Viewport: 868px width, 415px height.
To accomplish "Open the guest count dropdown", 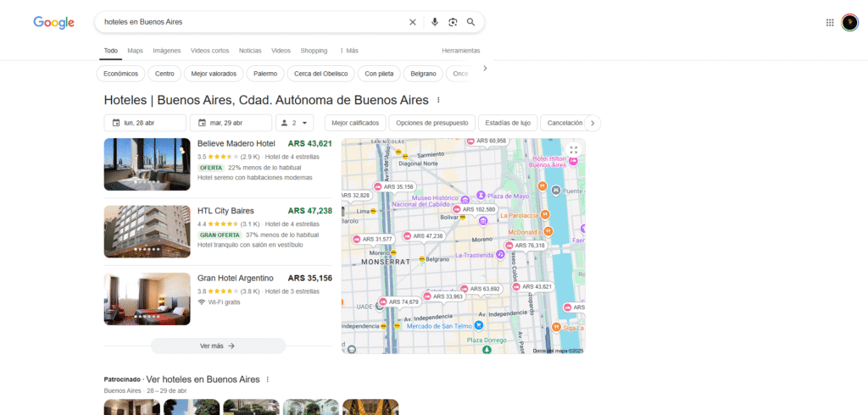I will tap(295, 123).
